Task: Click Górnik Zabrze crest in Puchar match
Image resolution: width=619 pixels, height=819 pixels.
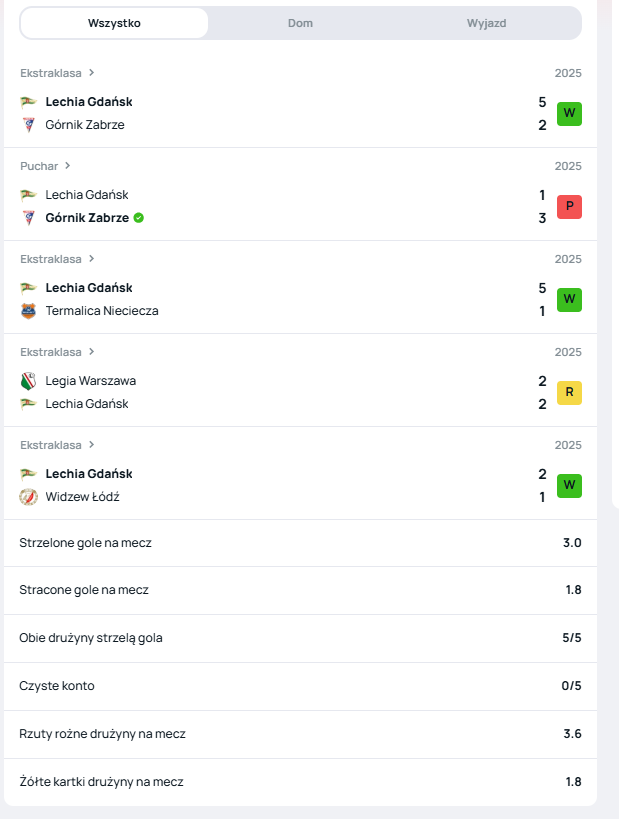Action: tap(28, 218)
